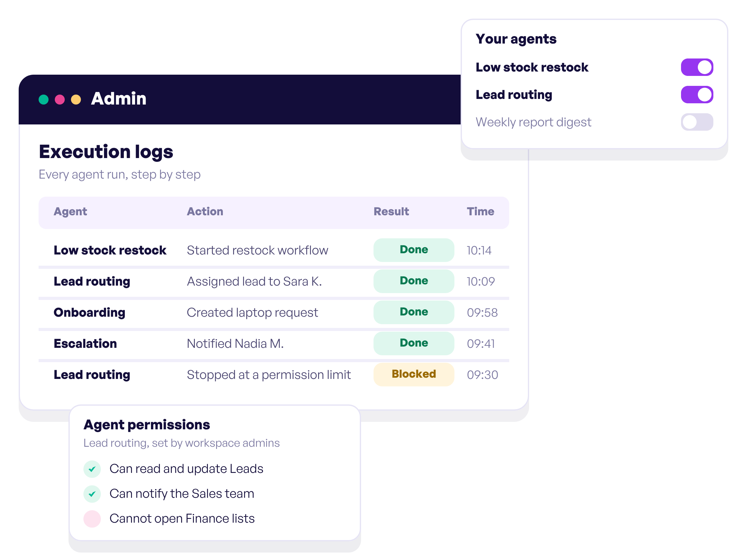Click the Admin window title
Screen dimensions: 747x560
click(x=119, y=99)
